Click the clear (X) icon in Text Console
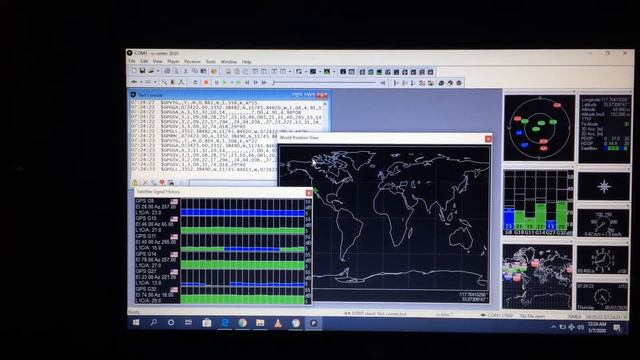Image resolution: width=640 pixels, height=360 pixels. pos(144,182)
